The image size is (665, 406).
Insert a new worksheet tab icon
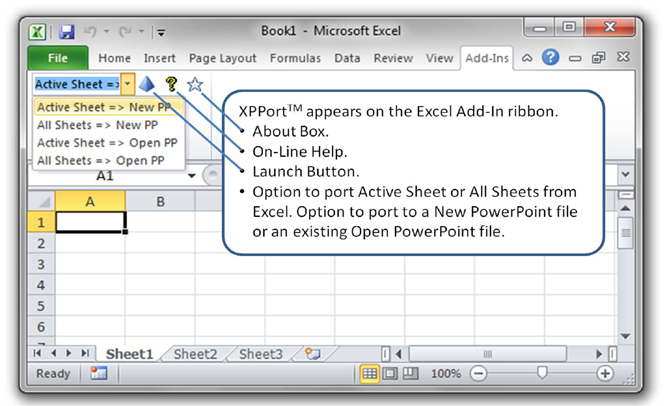pyautogui.click(x=313, y=354)
